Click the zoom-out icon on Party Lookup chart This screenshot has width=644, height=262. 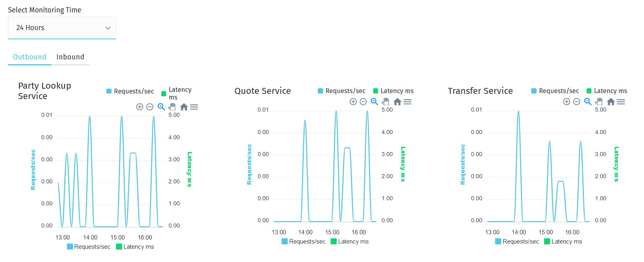(x=150, y=107)
